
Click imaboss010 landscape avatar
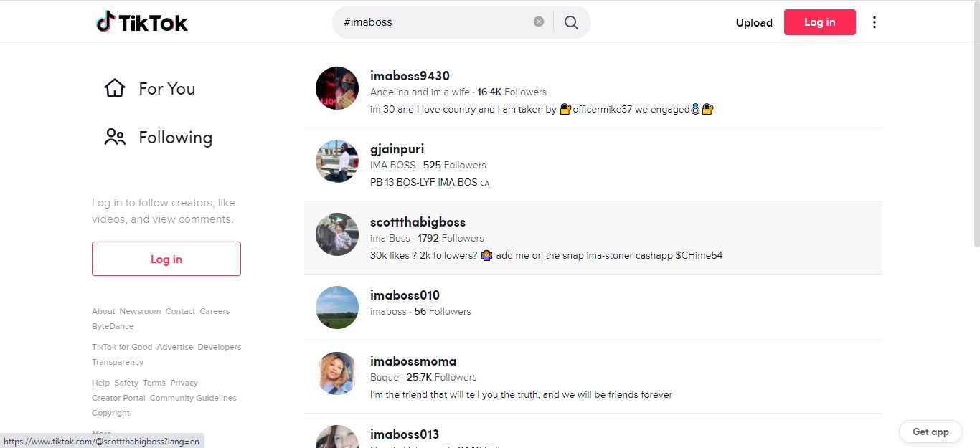click(337, 308)
